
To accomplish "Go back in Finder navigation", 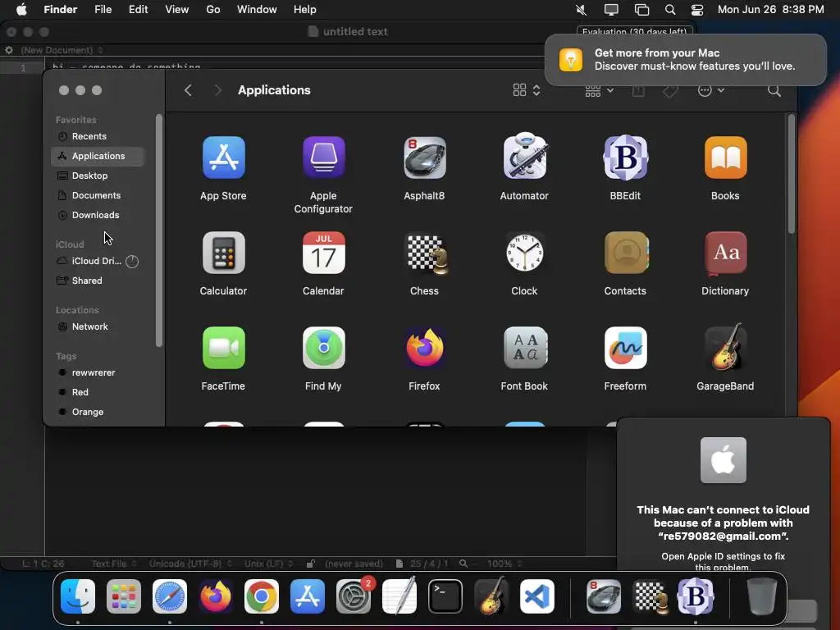I will pyautogui.click(x=188, y=90).
